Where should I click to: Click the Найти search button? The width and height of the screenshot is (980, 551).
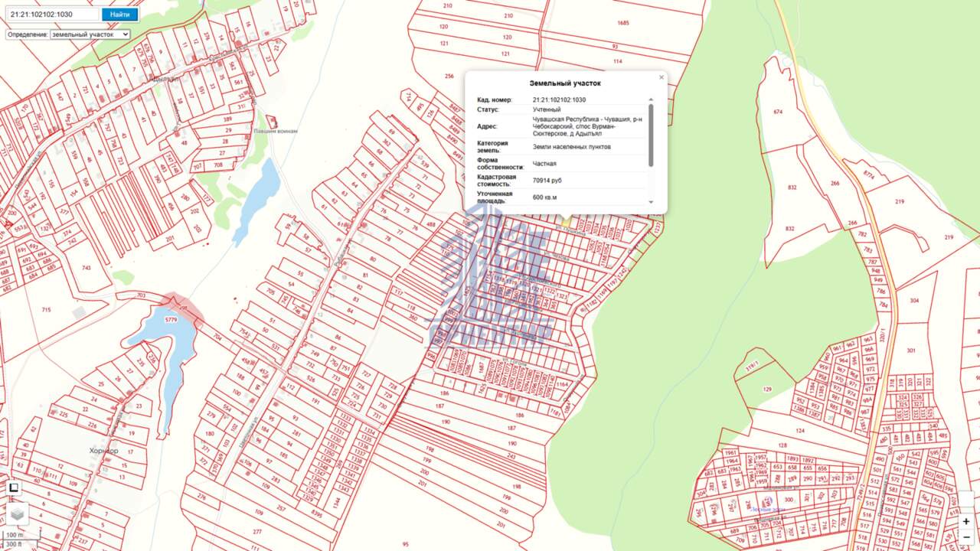coord(119,15)
